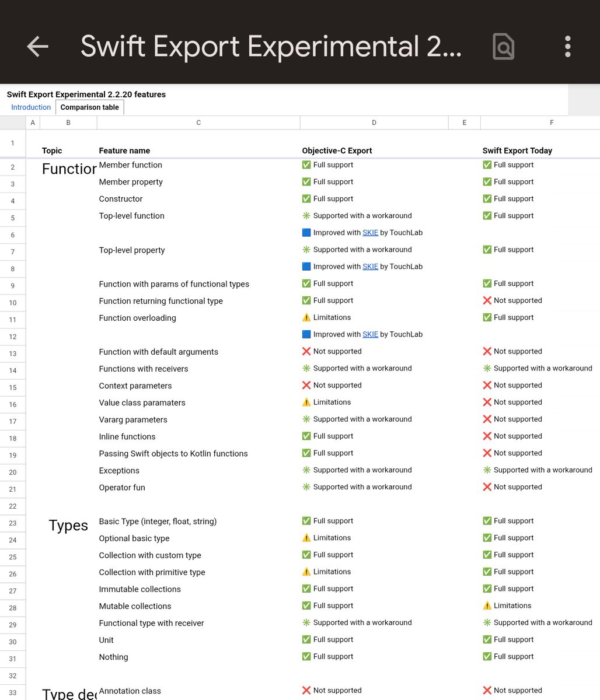
Task: Select the Comparison table tab
Action: point(89,107)
